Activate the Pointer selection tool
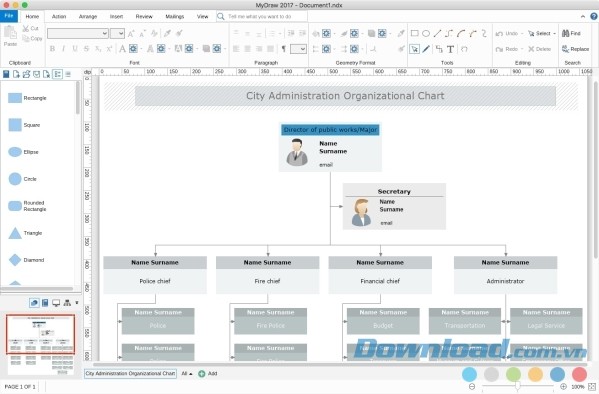The width and height of the screenshot is (599, 394). coord(414,49)
